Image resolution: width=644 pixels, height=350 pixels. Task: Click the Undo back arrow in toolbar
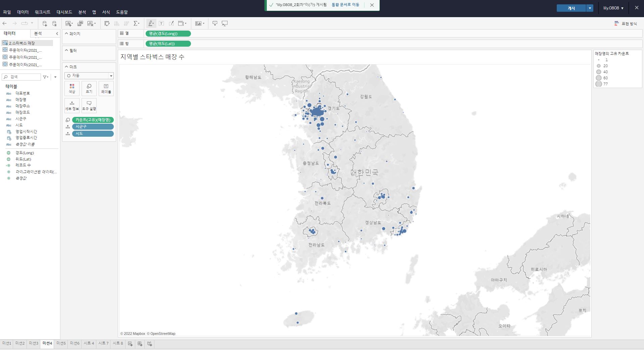(5, 24)
